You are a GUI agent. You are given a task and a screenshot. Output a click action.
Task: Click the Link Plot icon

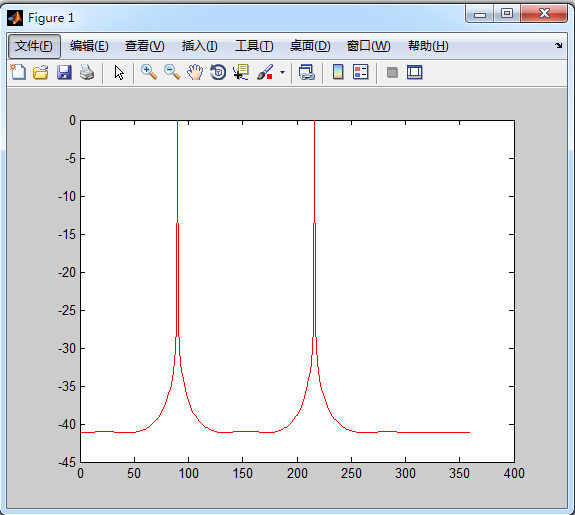(x=307, y=72)
